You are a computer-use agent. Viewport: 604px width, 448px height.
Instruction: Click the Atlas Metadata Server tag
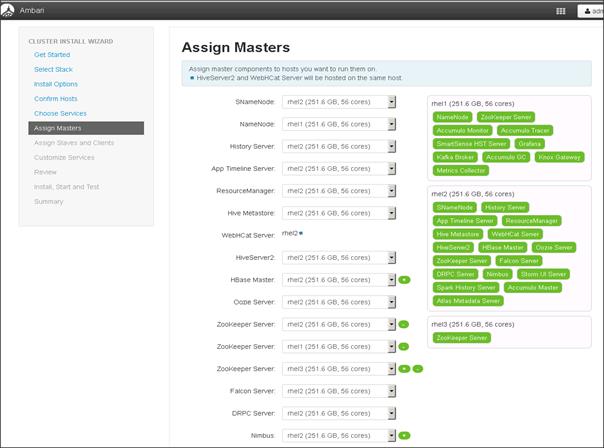pos(468,301)
